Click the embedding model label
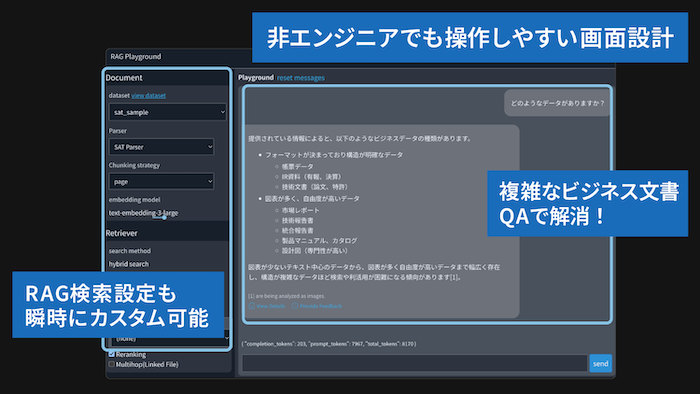Image resolution: width=700 pixels, height=394 pixels. (x=134, y=200)
